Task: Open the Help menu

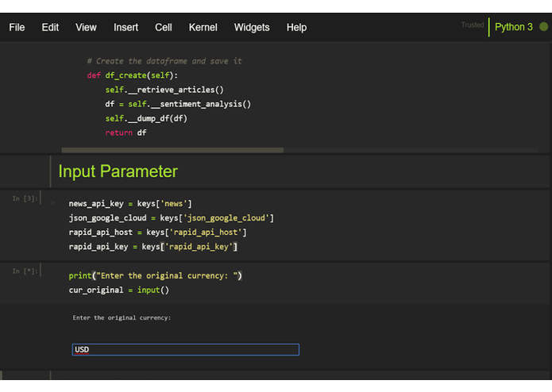Action: (296, 28)
